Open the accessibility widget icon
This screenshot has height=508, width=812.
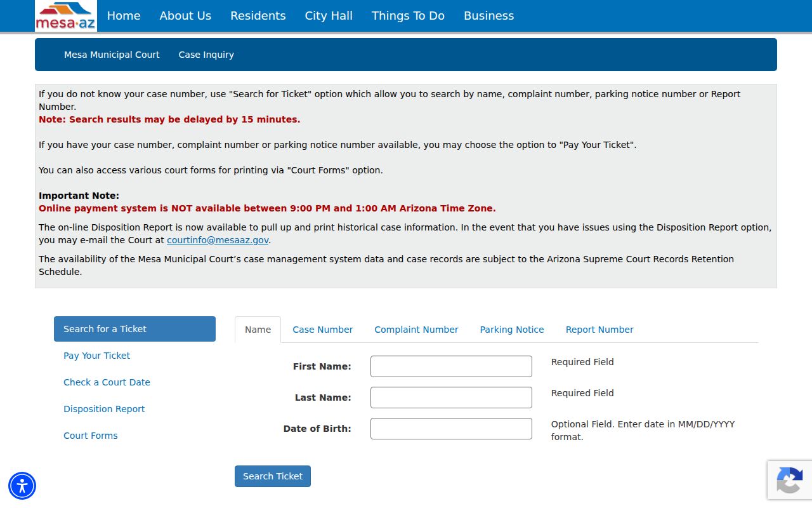coord(22,486)
